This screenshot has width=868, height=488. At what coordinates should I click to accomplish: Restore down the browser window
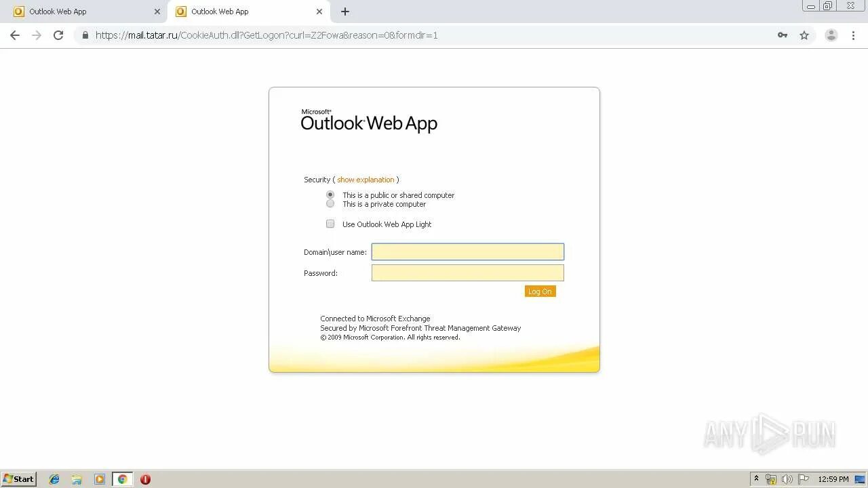[827, 5]
